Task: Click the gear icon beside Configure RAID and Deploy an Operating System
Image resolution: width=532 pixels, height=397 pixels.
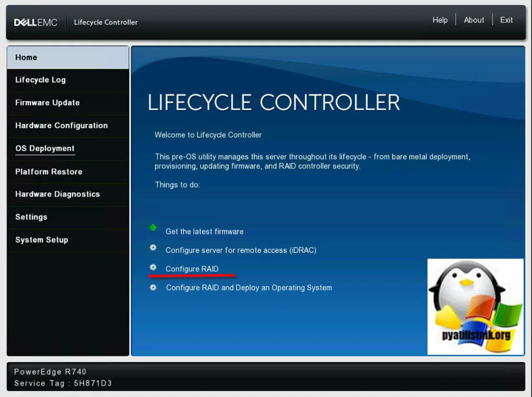Action: (153, 288)
